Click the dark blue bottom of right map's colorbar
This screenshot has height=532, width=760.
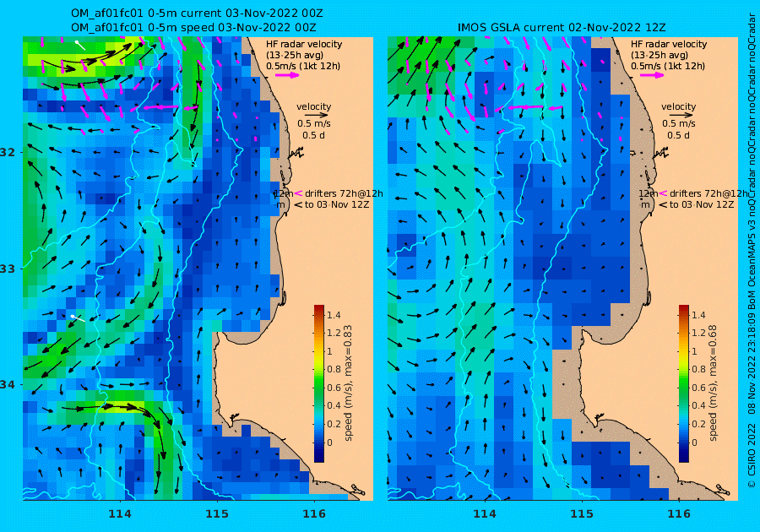683,457
